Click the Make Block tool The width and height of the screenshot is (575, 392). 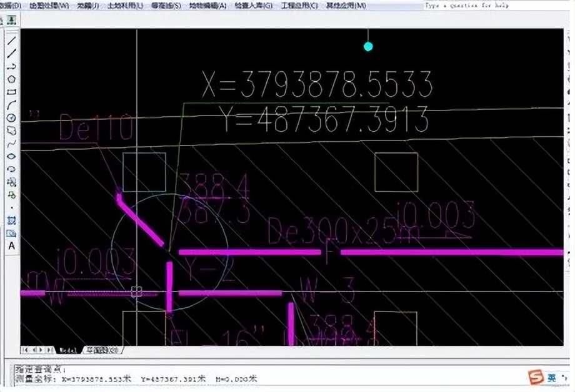11,195
